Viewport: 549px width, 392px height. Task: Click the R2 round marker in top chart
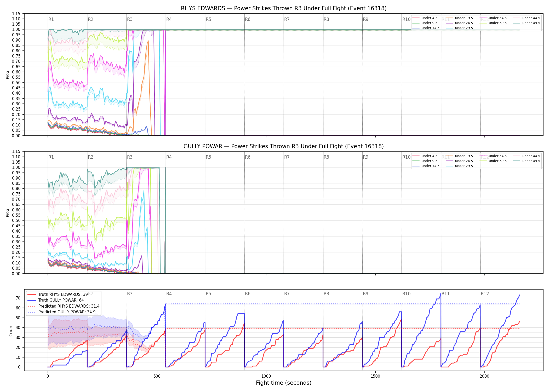pos(90,19)
